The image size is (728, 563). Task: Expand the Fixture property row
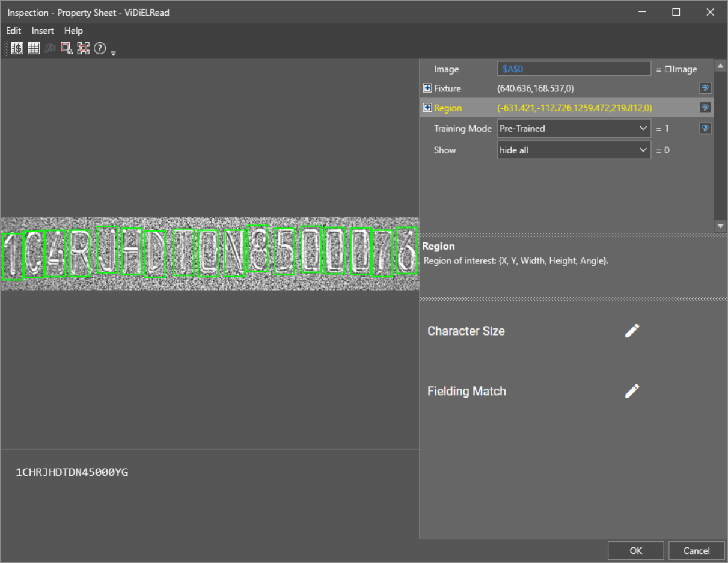tap(427, 88)
